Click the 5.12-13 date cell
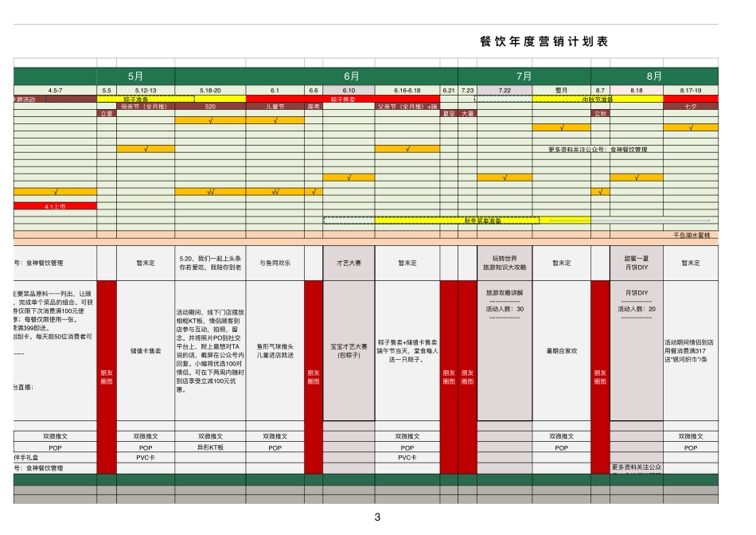 point(146,90)
